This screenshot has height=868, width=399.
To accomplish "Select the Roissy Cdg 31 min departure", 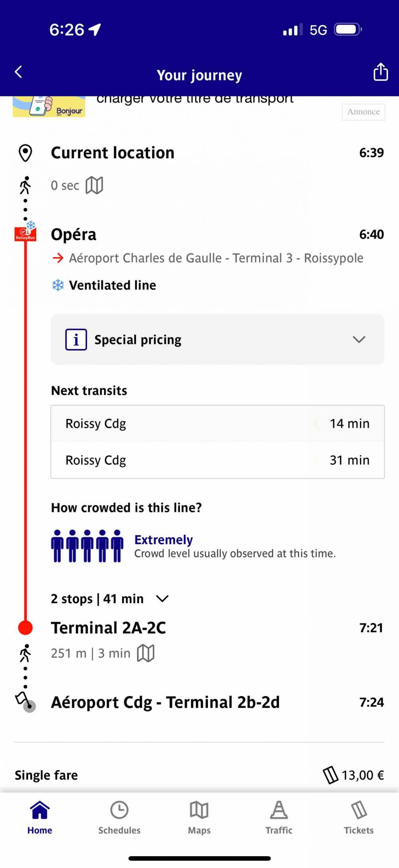I will (x=217, y=460).
